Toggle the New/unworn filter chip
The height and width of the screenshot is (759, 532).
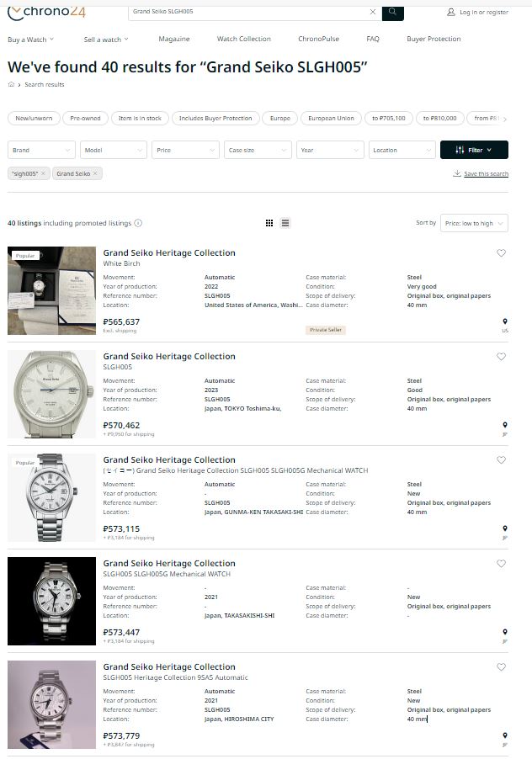tap(34, 118)
